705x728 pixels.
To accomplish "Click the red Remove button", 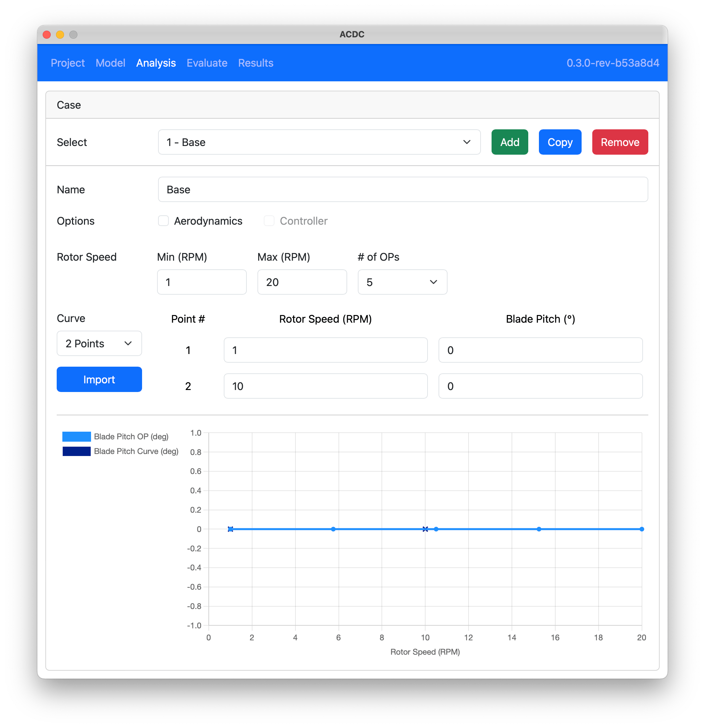I will tap(620, 142).
